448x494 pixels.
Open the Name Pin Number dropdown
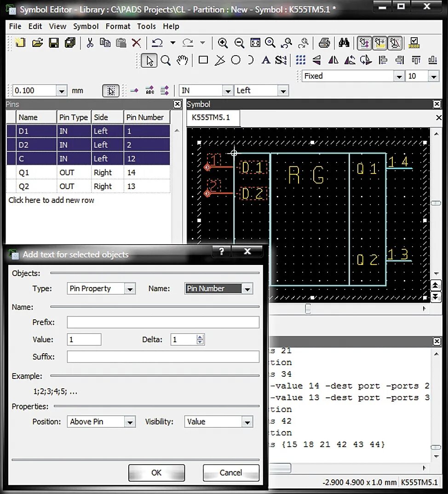click(x=247, y=288)
